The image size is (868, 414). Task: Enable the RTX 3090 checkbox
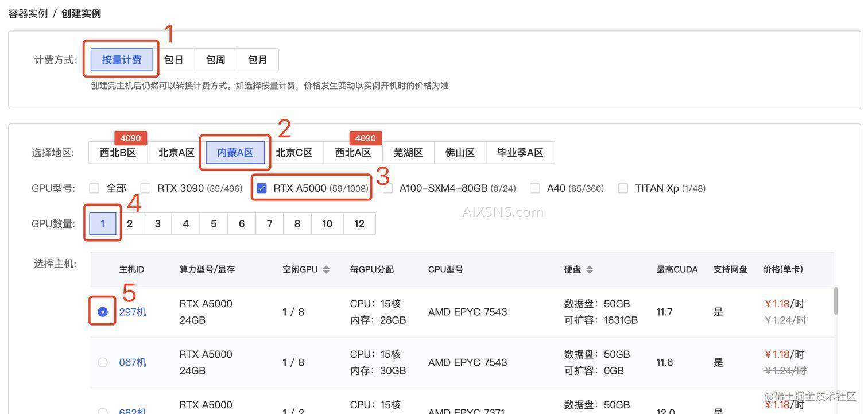point(145,187)
